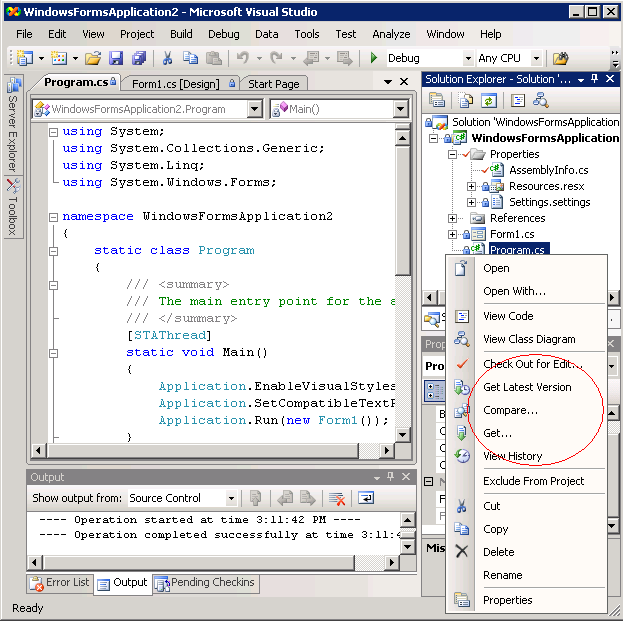
Task: Switch to the Form1.cs [Design] tab
Action: point(176,84)
